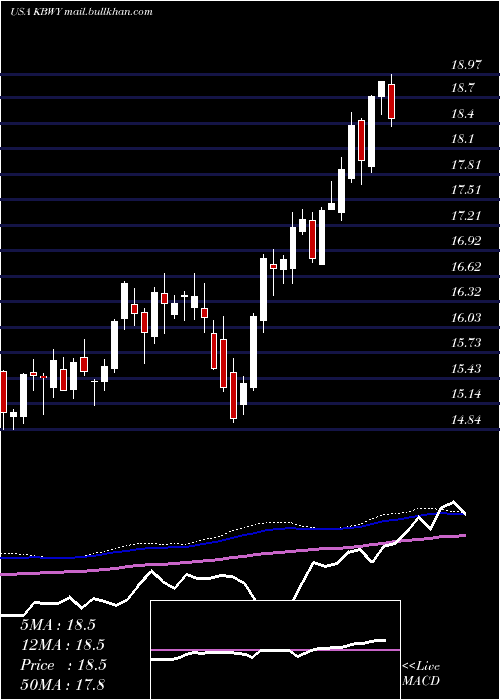Click the 5MA : 18.5 reading

[58, 625]
